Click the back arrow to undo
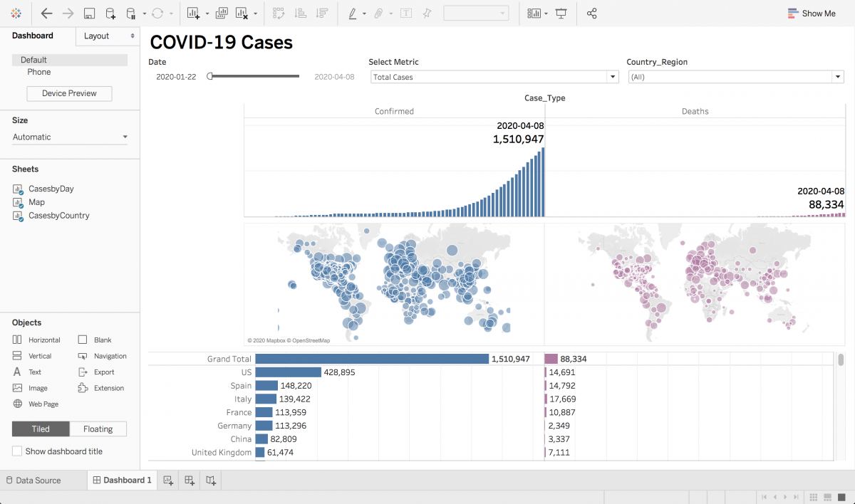The height and width of the screenshot is (504, 855). pyautogui.click(x=46, y=14)
